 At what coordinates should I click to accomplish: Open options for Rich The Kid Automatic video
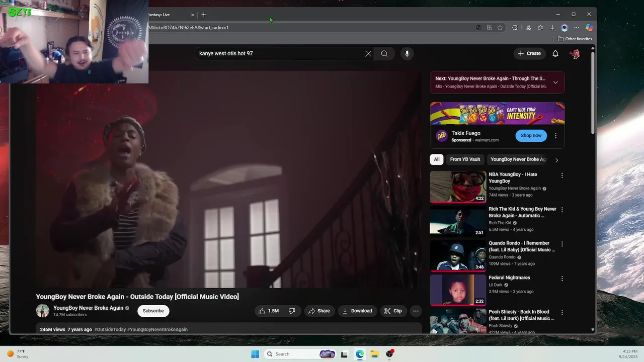point(562,210)
